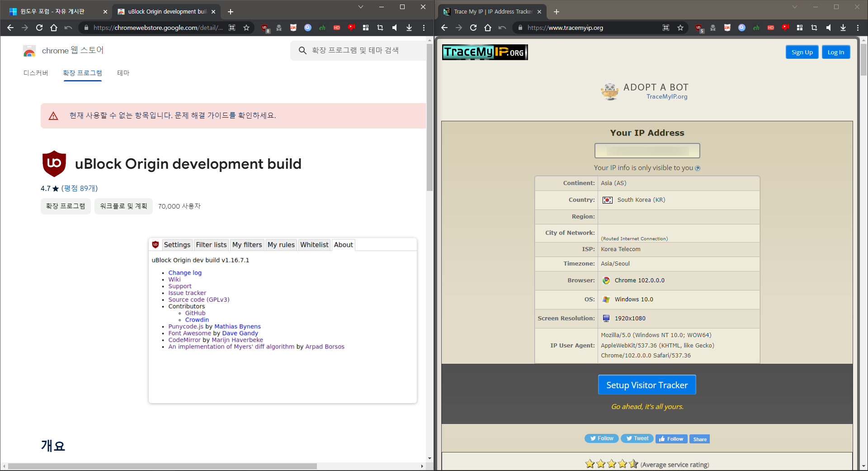Click the 'Korea Telecom' ISP value
The height and width of the screenshot is (471, 868).
(620, 249)
